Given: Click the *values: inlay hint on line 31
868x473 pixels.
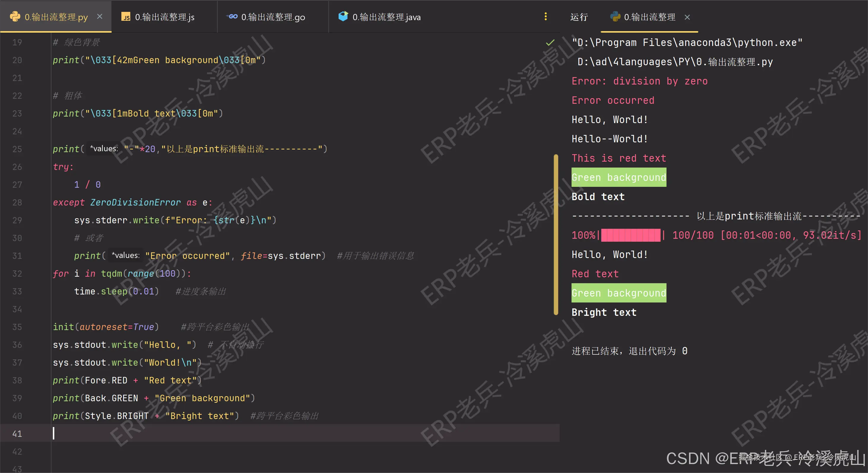Looking at the screenshot, I should coord(125,256).
